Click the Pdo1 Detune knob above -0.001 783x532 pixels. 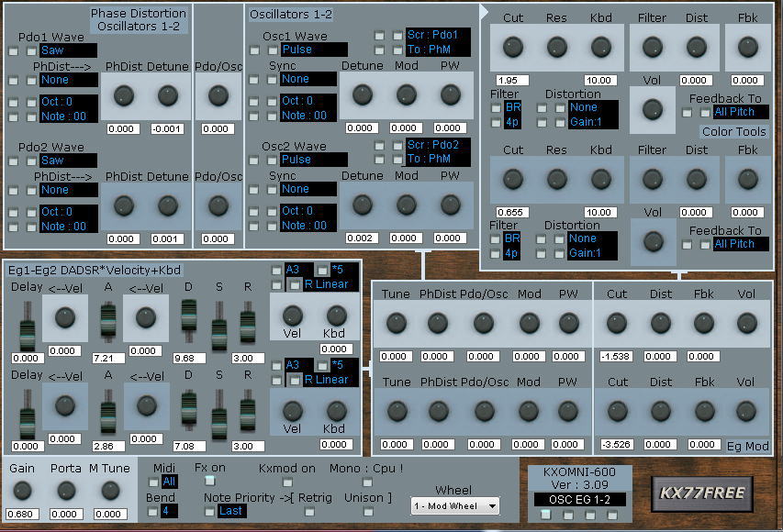[168, 95]
